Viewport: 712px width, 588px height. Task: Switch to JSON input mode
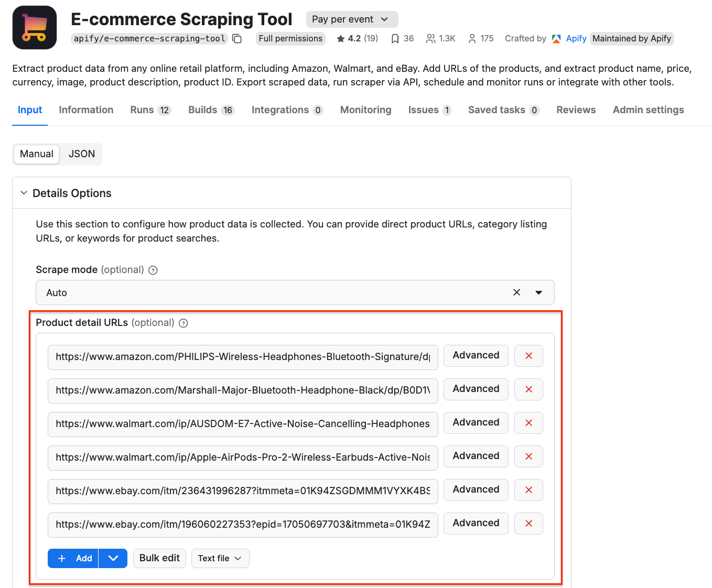click(x=82, y=154)
